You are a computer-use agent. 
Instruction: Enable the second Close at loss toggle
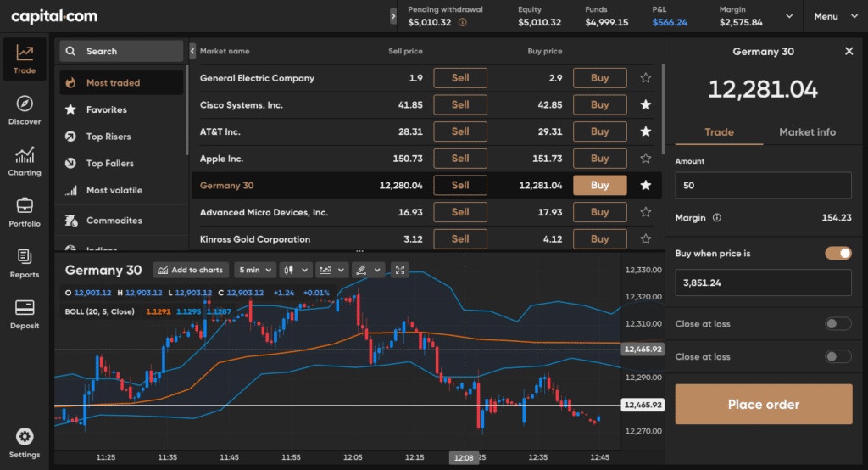838,356
